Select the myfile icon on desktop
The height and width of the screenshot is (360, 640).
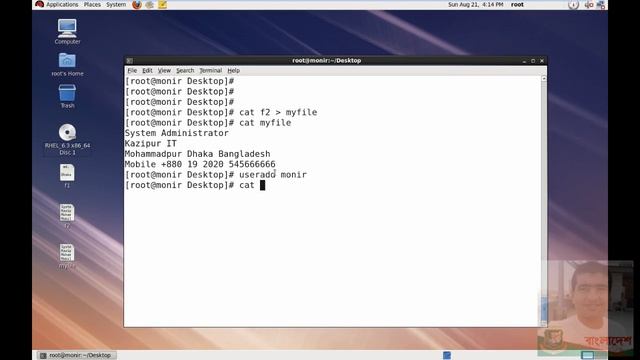[x=67, y=256]
